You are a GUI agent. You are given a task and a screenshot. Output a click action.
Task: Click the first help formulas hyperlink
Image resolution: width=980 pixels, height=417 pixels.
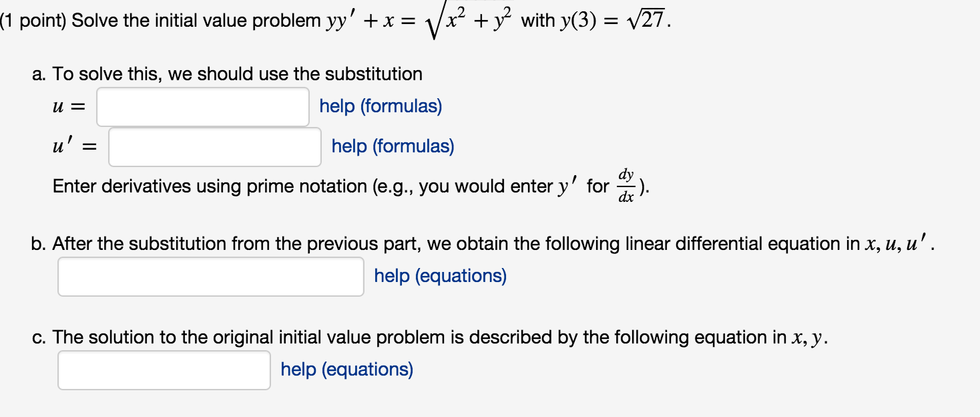click(x=379, y=106)
